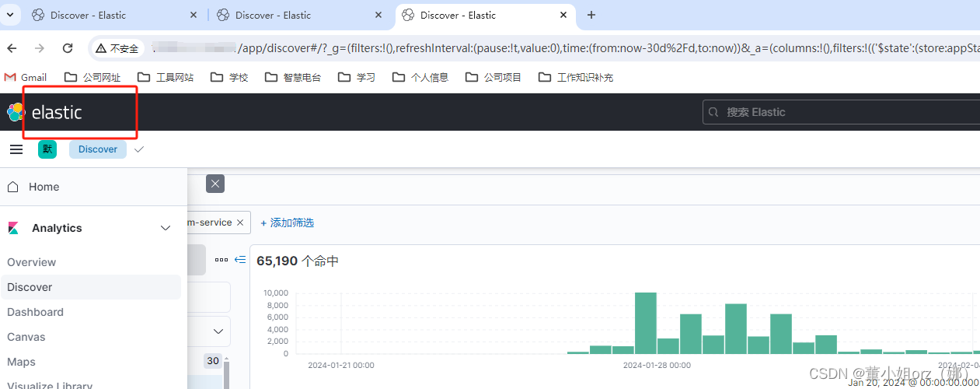Open the 学习 bookmark folder

356,77
